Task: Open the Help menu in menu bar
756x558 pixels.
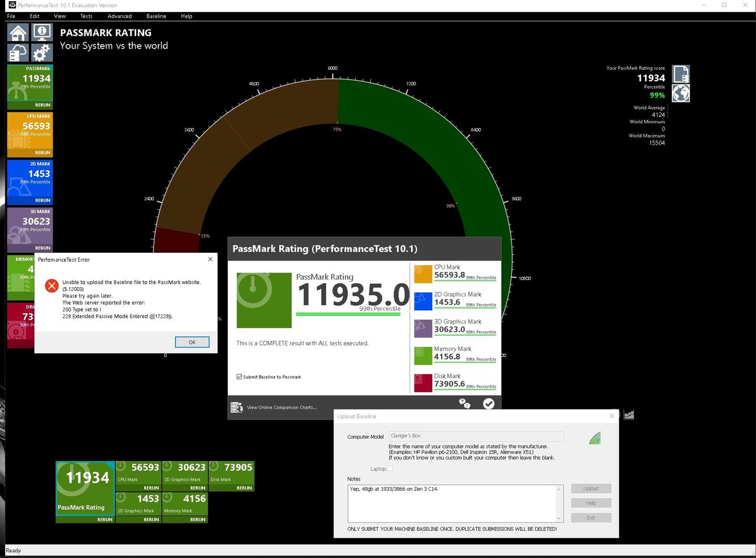Action: (187, 16)
